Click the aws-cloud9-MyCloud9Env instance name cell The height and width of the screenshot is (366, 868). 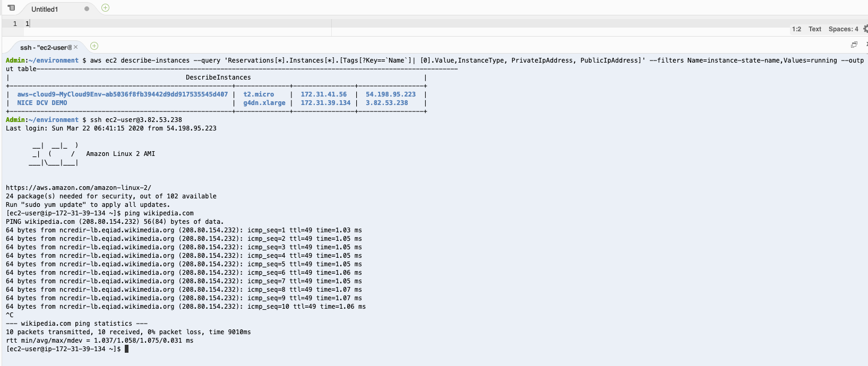pyautogui.click(x=123, y=94)
